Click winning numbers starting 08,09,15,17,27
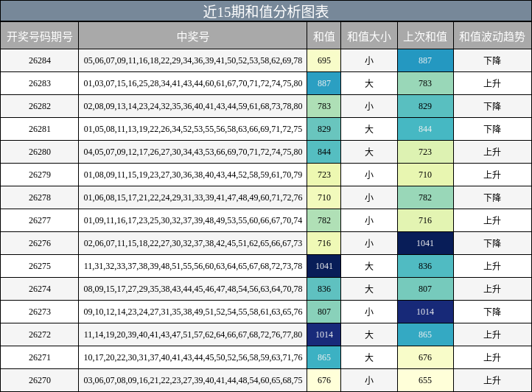 [193, 289]
